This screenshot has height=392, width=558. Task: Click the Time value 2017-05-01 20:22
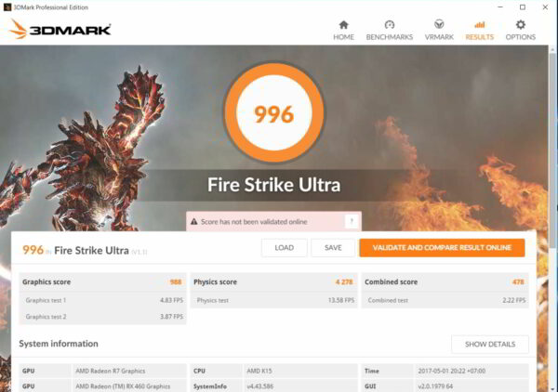coord(452,371)
